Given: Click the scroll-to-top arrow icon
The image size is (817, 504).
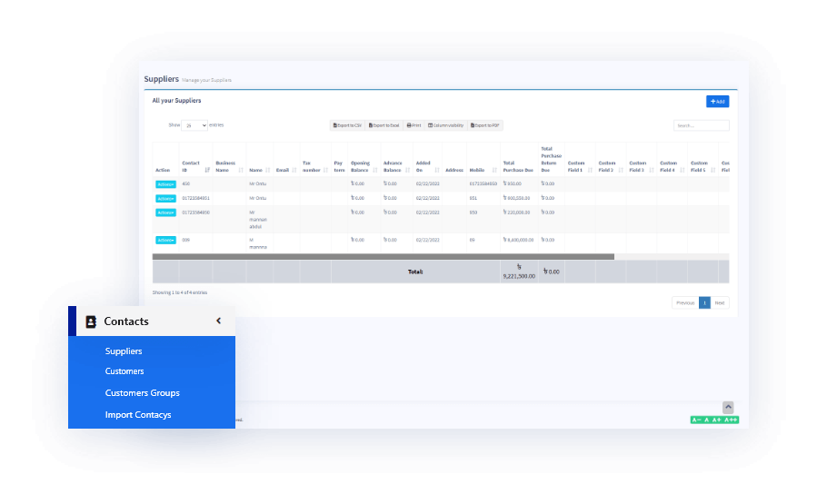Looking at the screenshot, I should tap(728, 407).
